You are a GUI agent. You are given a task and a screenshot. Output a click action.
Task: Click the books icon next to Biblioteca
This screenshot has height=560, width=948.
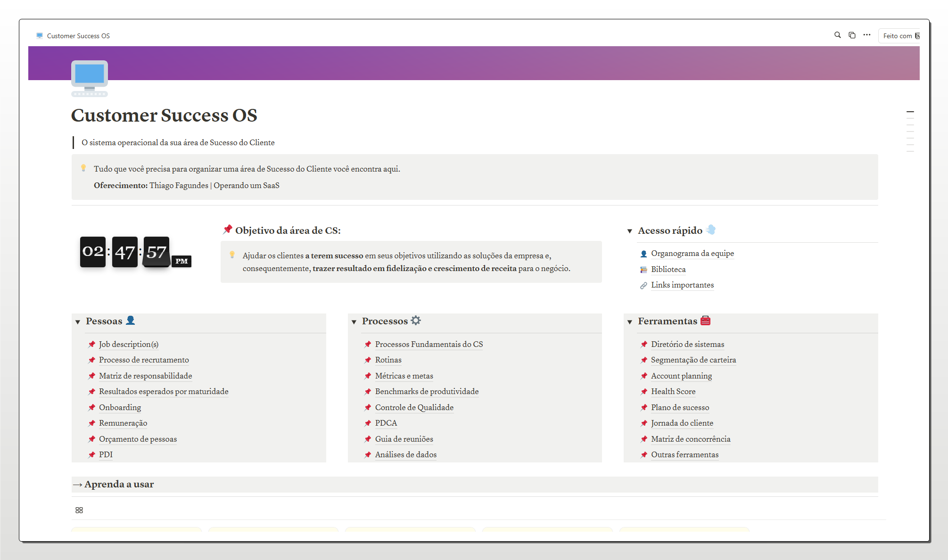(x=643, y=269)
